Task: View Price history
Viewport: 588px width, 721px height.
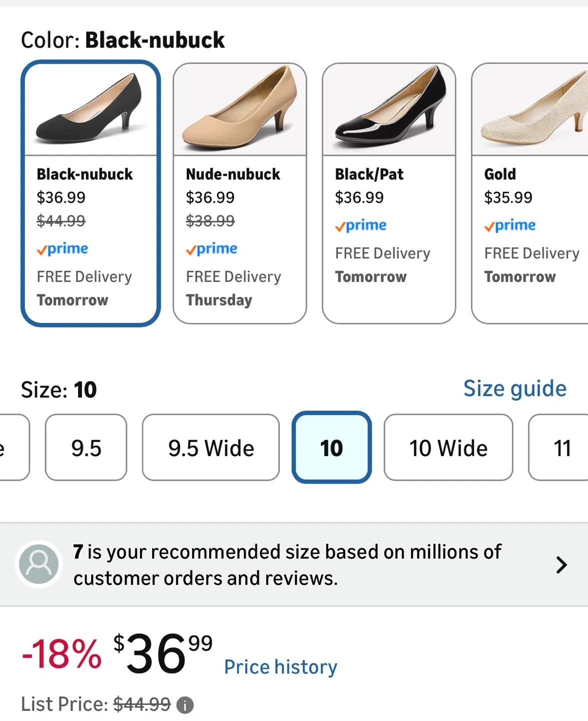Action: tap(280, 667)
